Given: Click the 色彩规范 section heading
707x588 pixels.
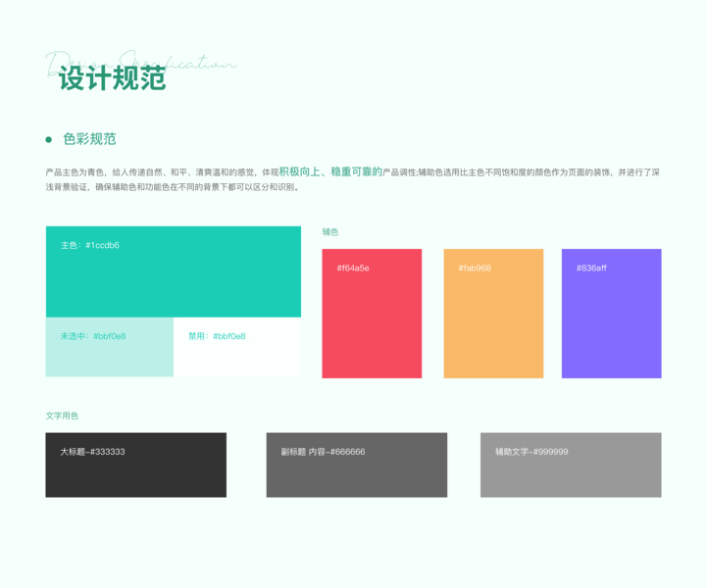Looking at the screenshot, I should click(89, 139).
